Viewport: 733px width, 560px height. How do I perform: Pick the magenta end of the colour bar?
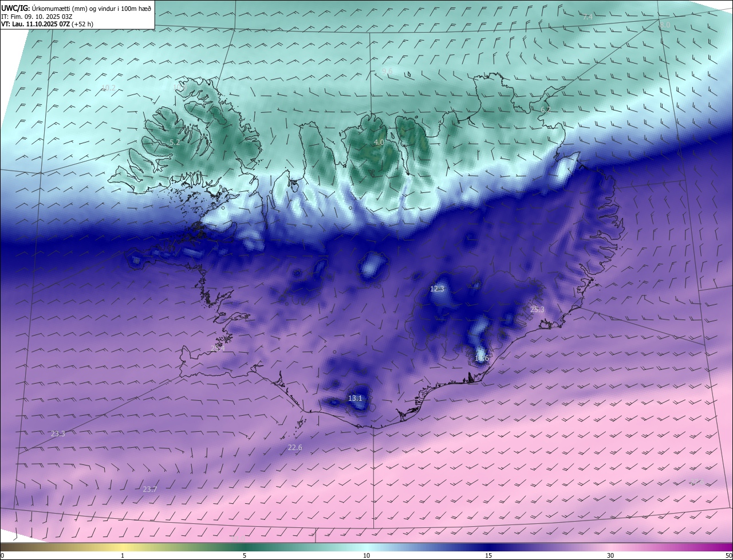click(x=726, y=547)
